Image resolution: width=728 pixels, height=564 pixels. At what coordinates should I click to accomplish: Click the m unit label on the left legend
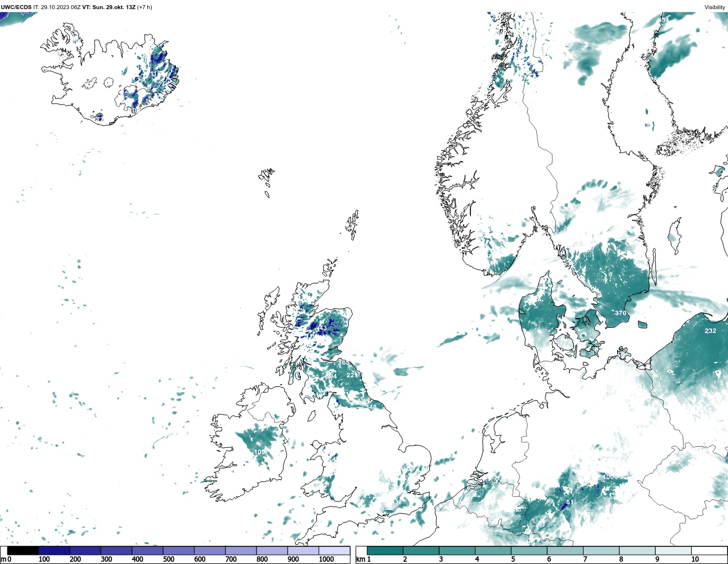coord(3,559)
